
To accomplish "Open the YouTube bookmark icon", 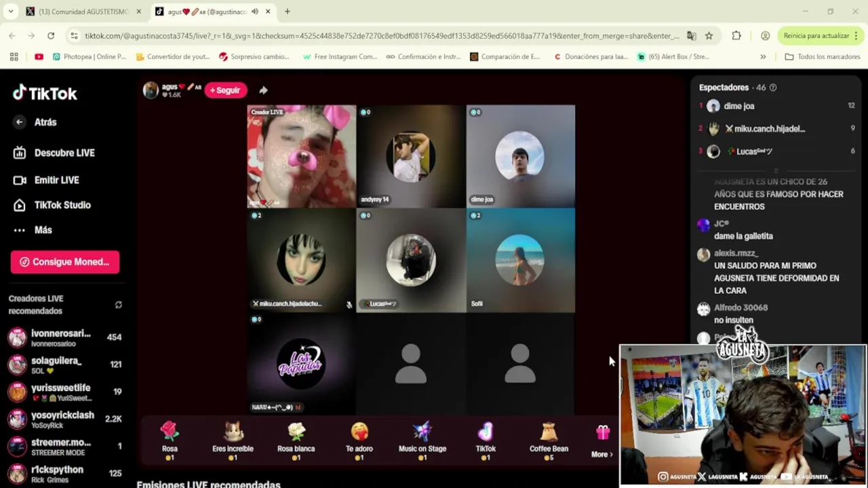I will (x=39, y=57).
